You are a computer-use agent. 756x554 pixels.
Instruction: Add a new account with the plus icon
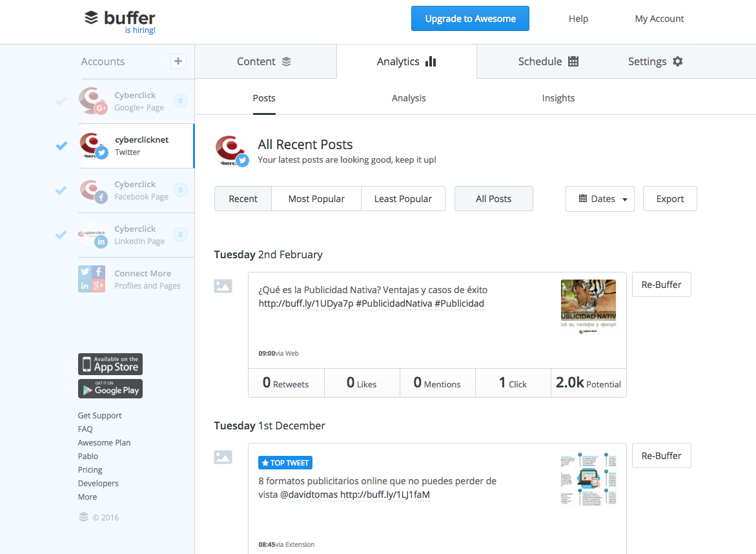click(178, 61)
